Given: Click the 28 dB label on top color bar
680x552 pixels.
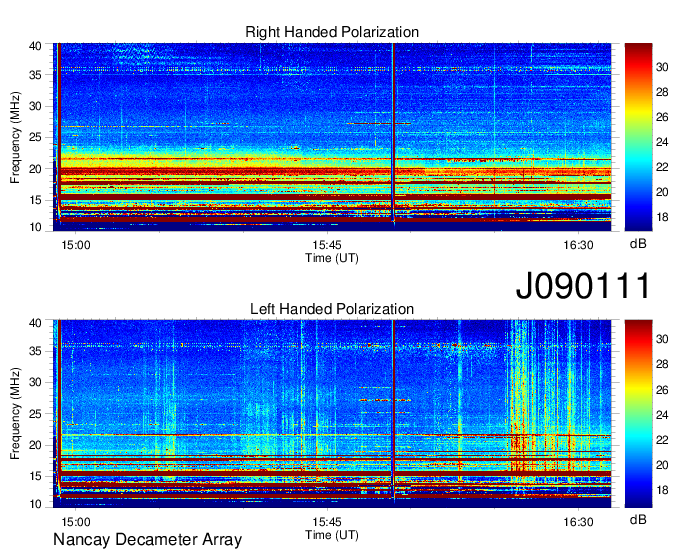Looking at the screenshot, I should tap(662, 92).
